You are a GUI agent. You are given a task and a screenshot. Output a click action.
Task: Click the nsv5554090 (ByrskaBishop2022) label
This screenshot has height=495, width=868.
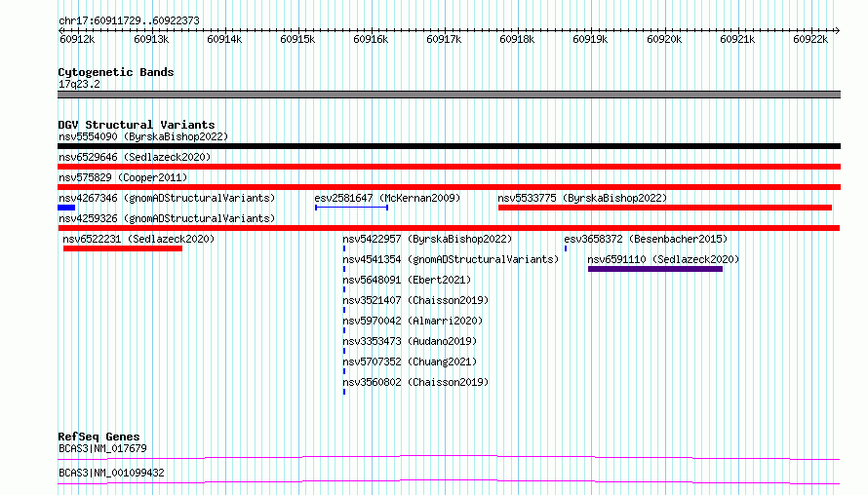(x=143, y=136)
